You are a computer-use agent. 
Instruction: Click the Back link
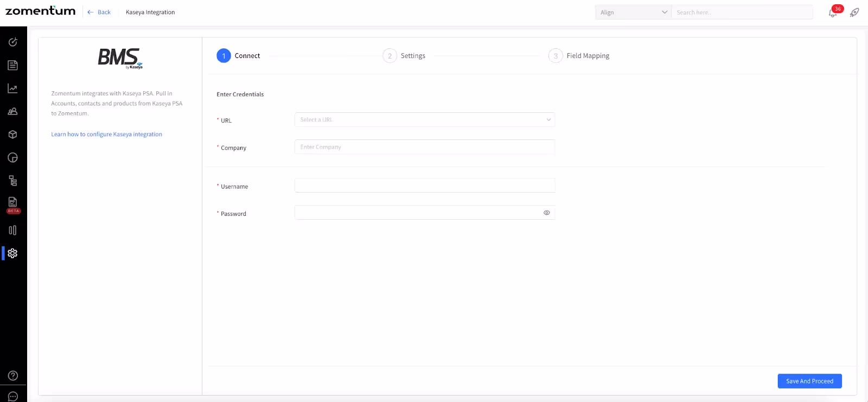click(99, 12)
